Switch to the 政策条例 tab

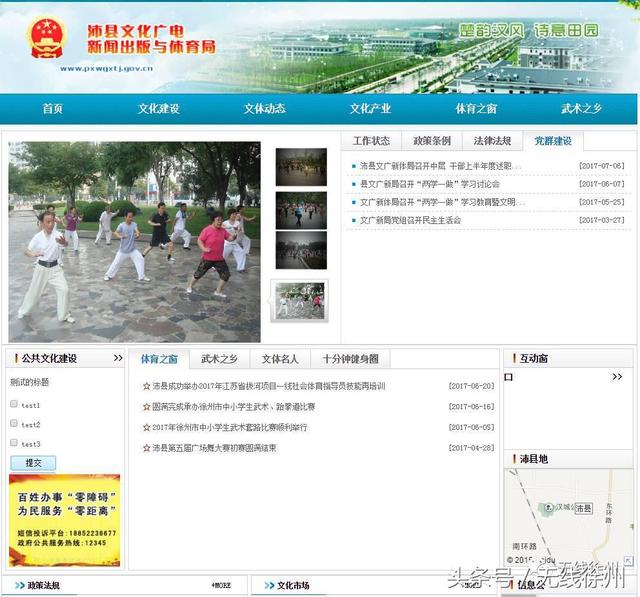pos(432,141)
